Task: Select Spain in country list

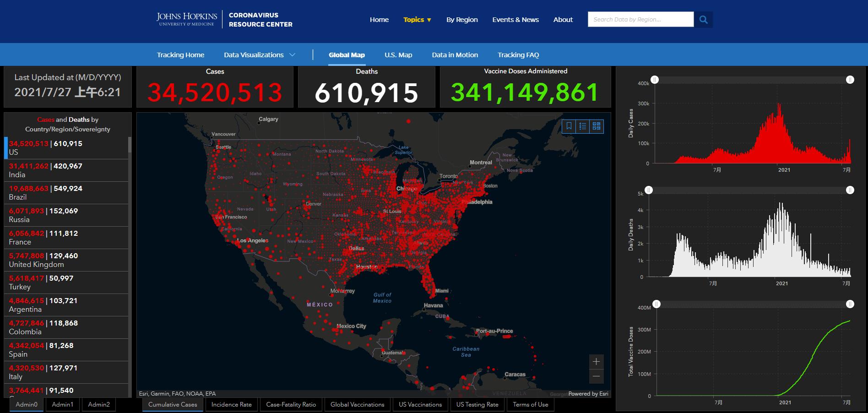Action: click(x=66, y=350)
